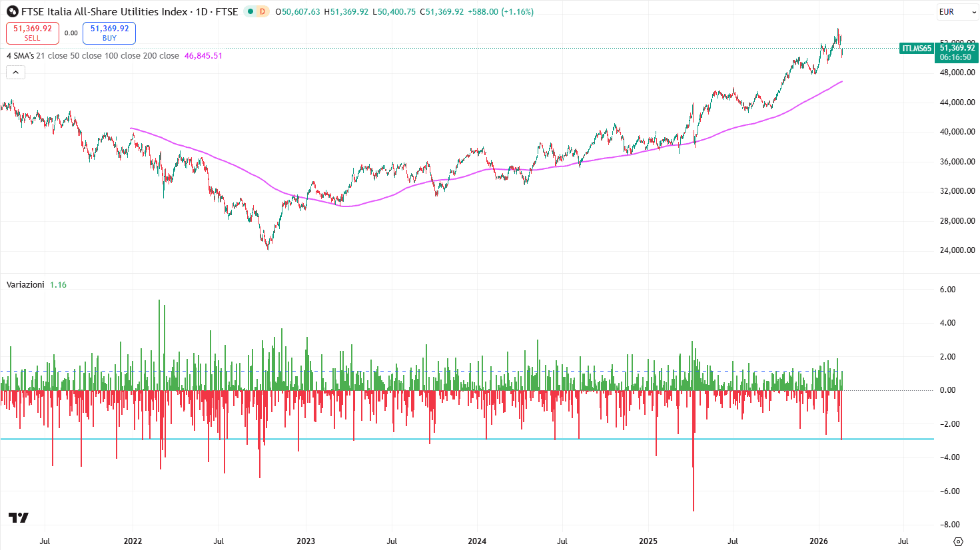Click the orange D delayed-data badge
Screen dimensions: 980x550
click(262, 12)
